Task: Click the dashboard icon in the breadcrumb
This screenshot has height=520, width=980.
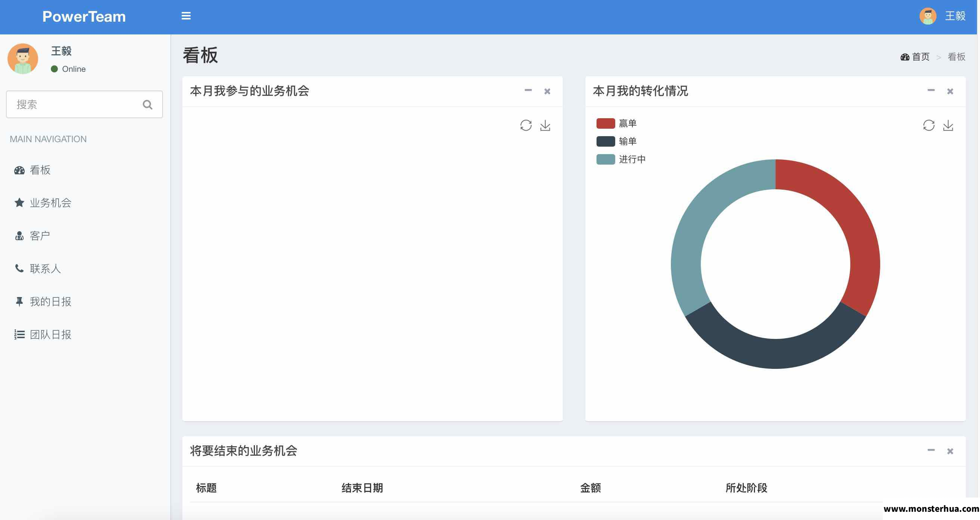Action: click(905, 57)
